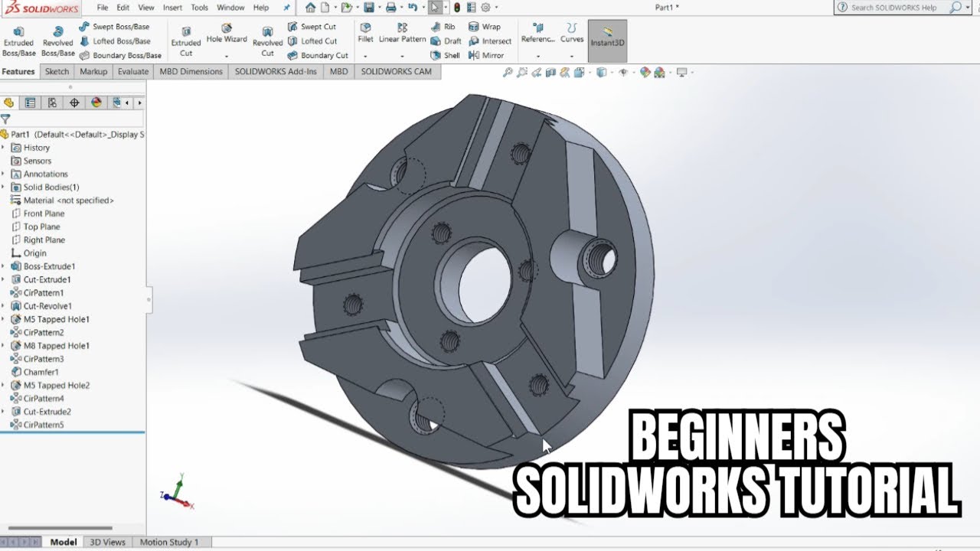Open the Edit Appearance color ball

point(645,73)
